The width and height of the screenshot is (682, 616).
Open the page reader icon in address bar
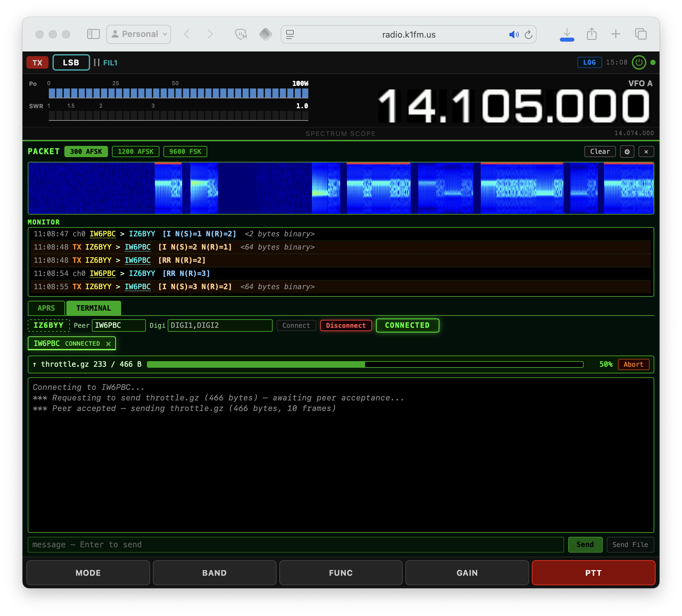click(x=290, y=35)
